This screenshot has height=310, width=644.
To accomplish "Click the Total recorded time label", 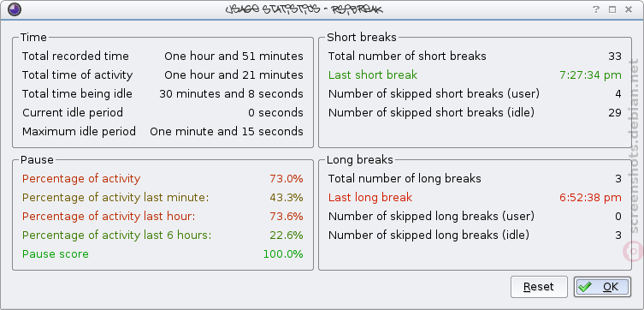I will [75, 57].
